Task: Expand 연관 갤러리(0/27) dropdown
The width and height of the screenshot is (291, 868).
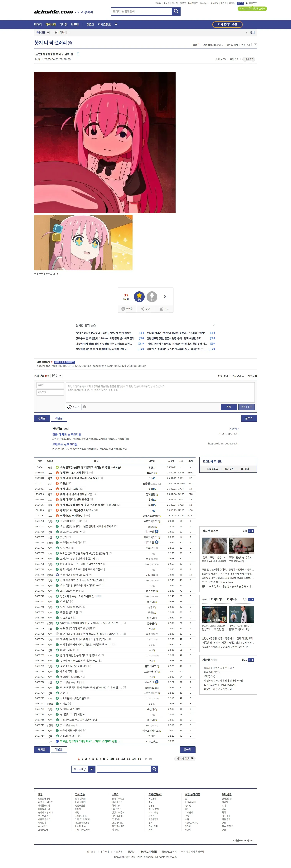Action: (213, 45)
